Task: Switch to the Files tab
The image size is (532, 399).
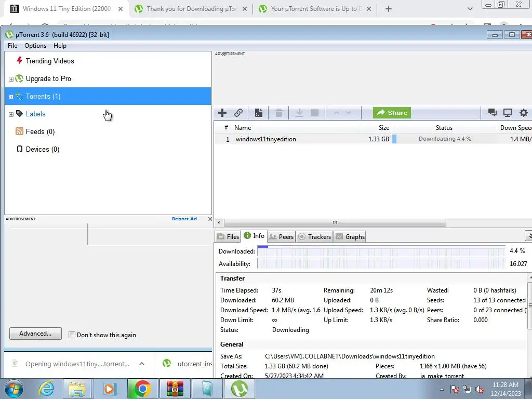Action: (x=228, y=237)
